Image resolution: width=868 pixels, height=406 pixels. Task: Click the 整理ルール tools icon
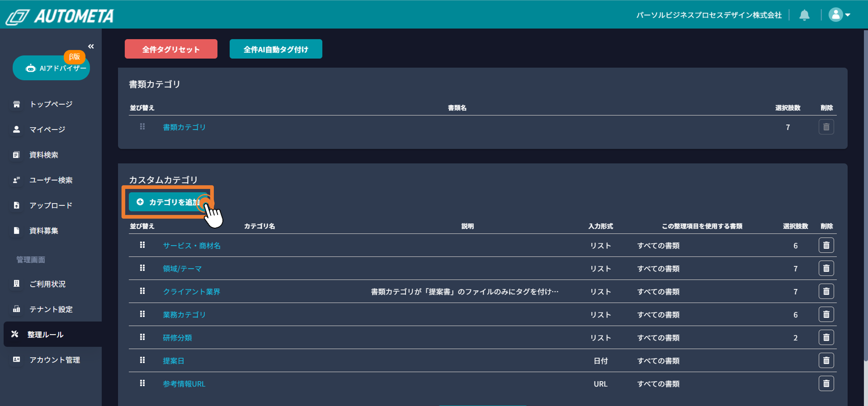14,334
